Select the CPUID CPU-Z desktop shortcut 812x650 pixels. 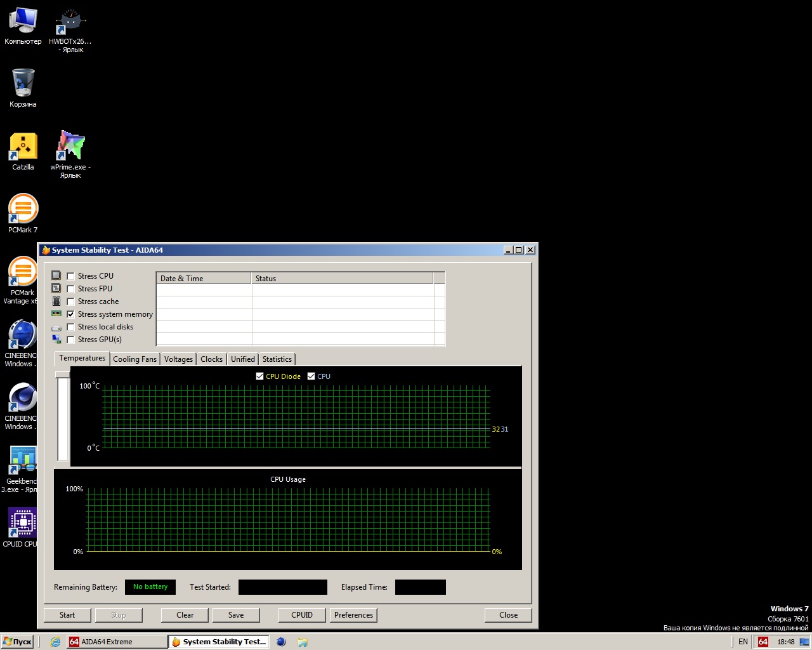(x=20, y=527)
